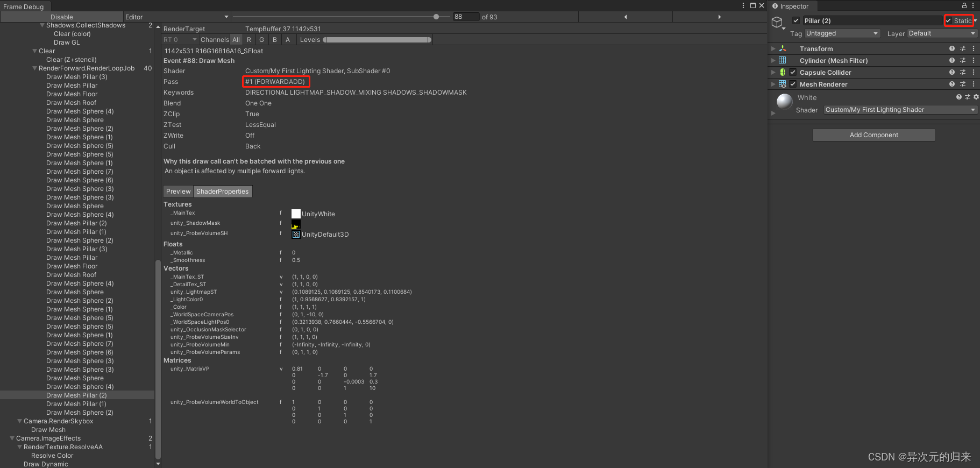Toggle Pillar (2) active checkbox

pyautogui.click(x=796, y=20)
